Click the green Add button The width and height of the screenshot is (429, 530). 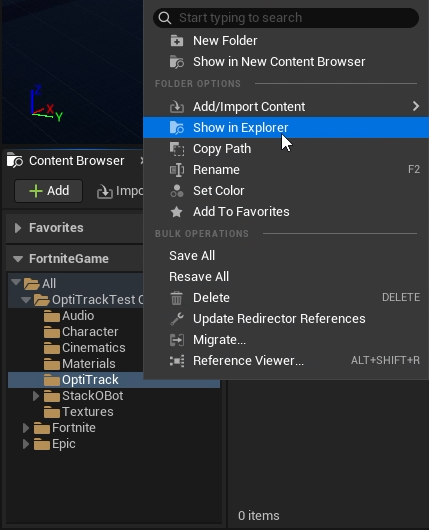tap(49, 191)
